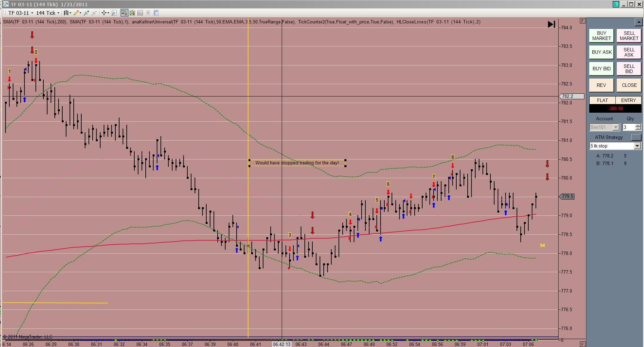Viewport: 644px width, 347px height.
Task: Open the 144 Tick interval selector
Action: (x=48, y=13)
